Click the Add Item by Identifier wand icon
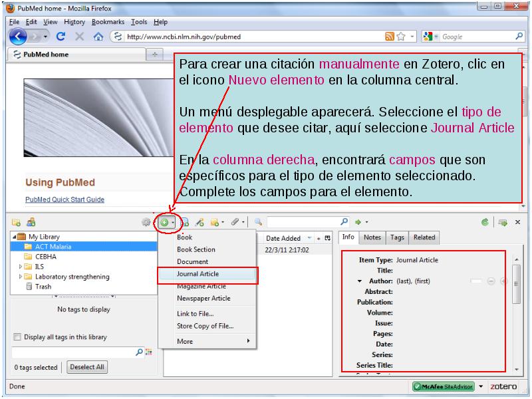Viewport: 532px width, 399px height. pyautogui.click(x=200, y=222)
